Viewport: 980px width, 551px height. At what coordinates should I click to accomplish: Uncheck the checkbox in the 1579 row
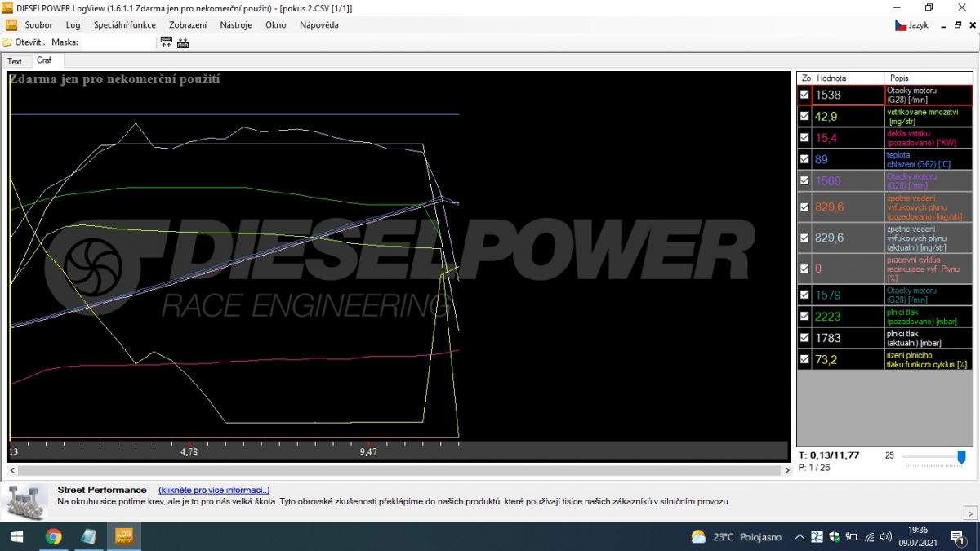pyautogui.click(x=804, y=295)
